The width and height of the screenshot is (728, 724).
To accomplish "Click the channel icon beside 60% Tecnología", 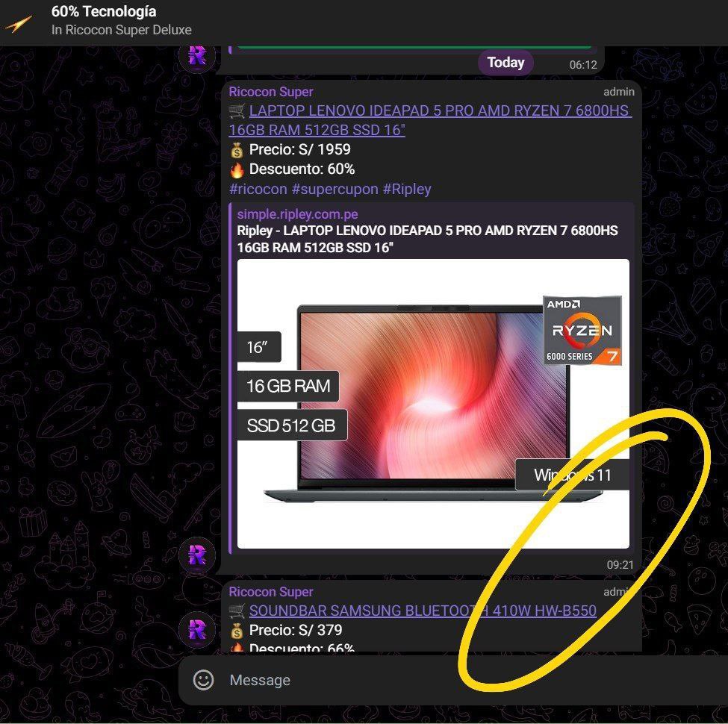I will tap(19, 22).
